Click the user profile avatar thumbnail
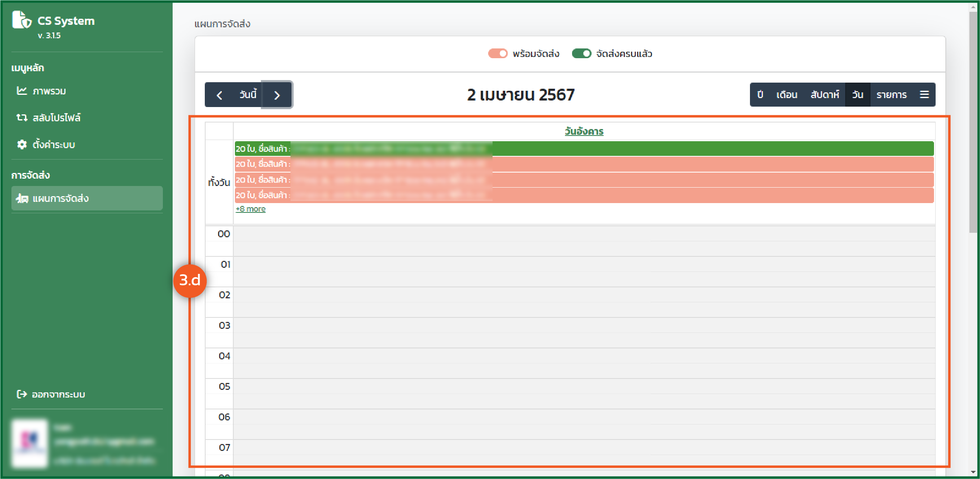The width and height of the screenshot is (980, 479). [x=30, y=443]
